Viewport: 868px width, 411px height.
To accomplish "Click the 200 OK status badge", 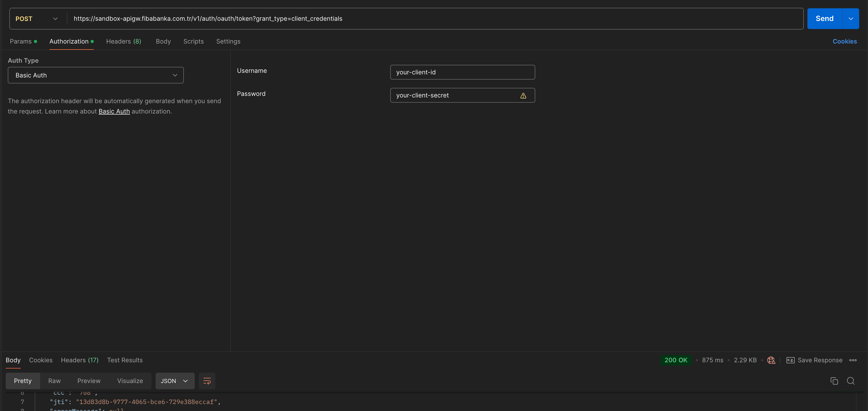I will pyautogui.click(x=676, y=360).
